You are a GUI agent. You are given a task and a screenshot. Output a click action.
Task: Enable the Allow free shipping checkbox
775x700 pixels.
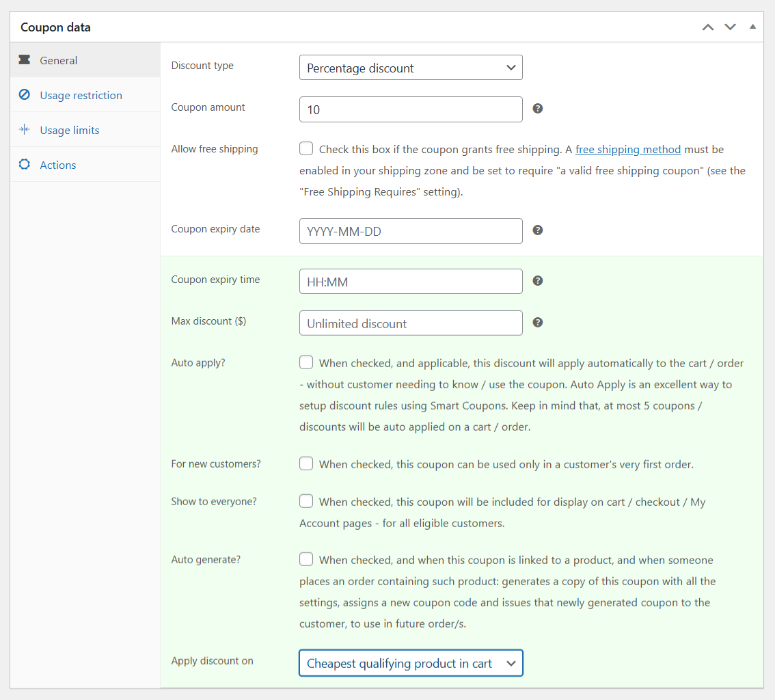(x=306, y=149)
